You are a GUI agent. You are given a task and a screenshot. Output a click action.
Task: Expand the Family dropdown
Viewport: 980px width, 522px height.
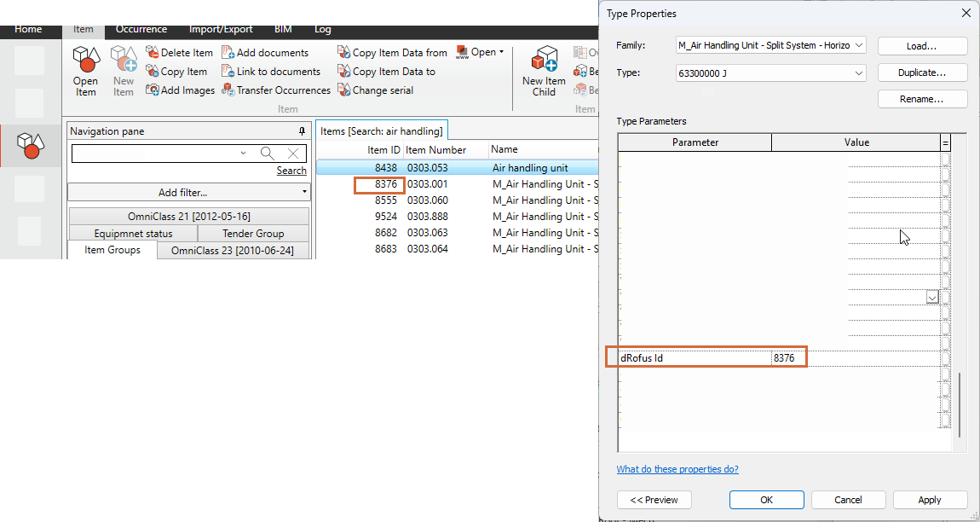(x=858, y=45)
